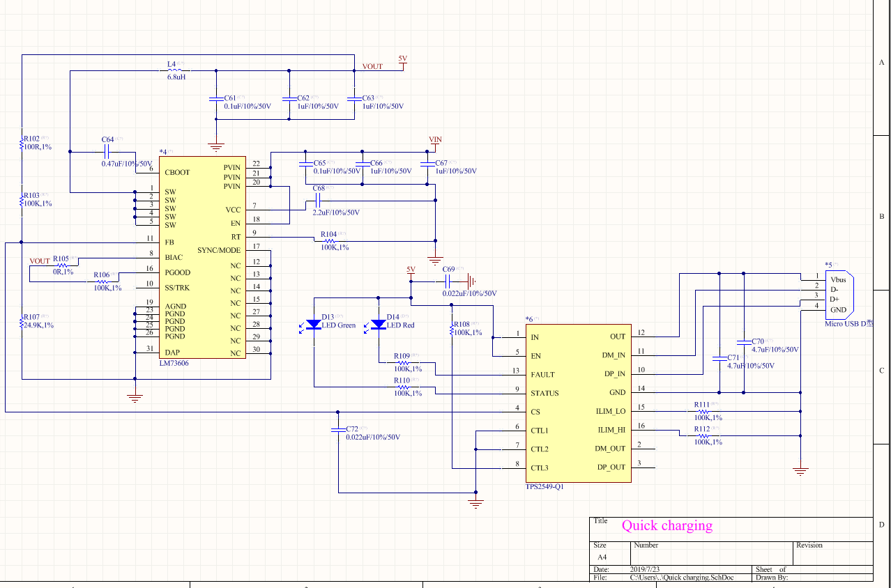Click the A4 size value

pos(602,557)
